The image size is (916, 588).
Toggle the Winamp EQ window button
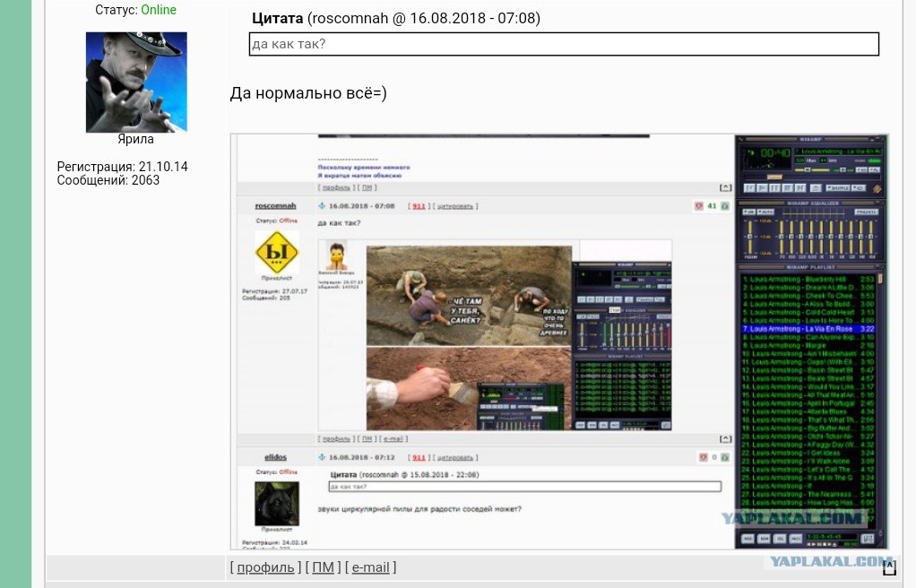pyautogui.click(x=861, y=169)
